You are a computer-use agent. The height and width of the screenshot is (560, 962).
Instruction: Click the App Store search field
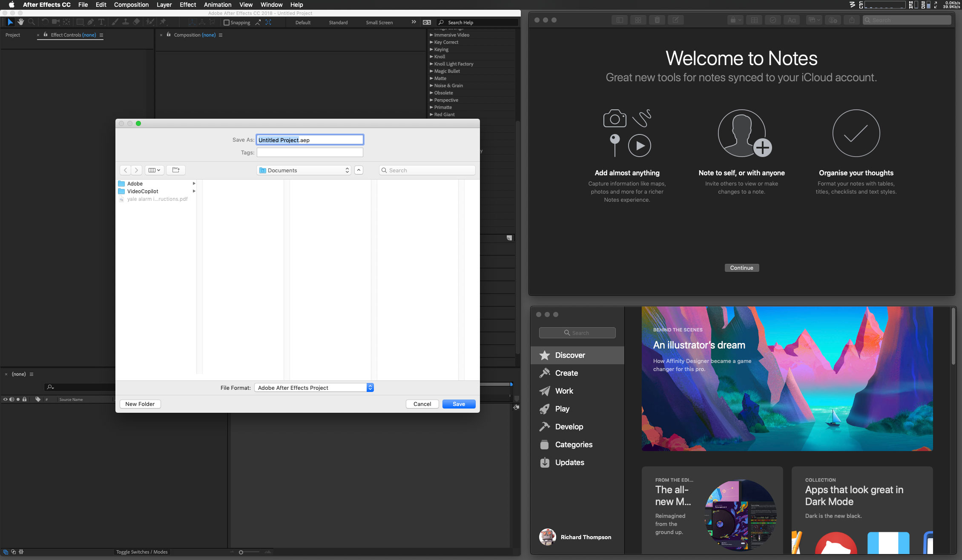point(577,333)
